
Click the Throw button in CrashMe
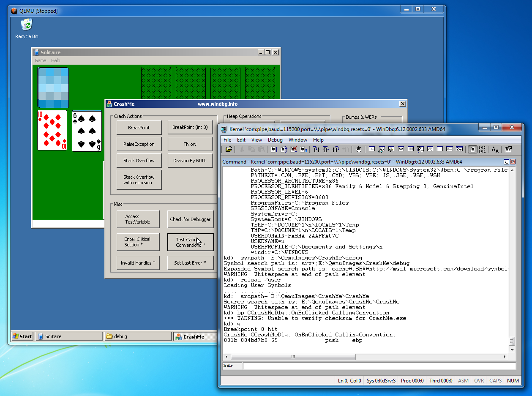pos(190,144)
